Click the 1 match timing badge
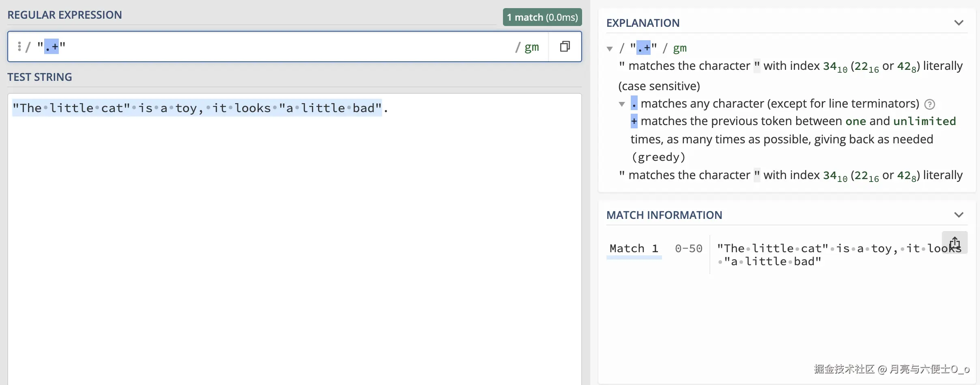Viewport: 980px width, 385px height. pyautogui.click(x=542, y=17)
